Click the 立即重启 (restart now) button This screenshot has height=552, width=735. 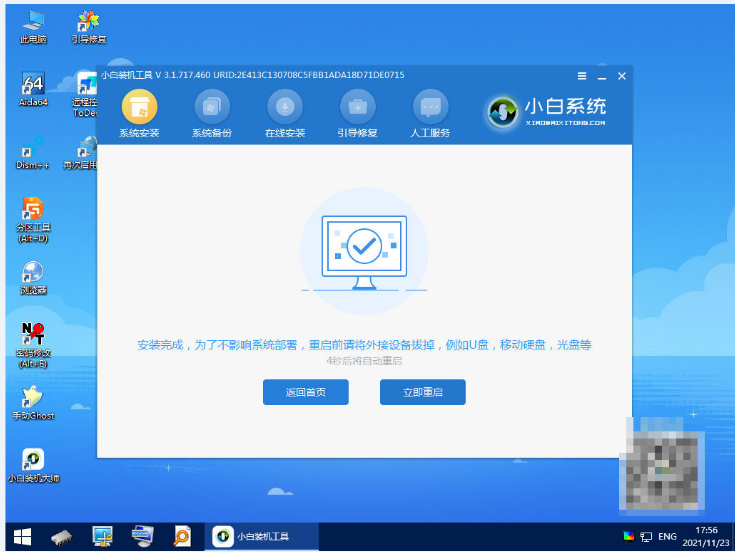422,393
